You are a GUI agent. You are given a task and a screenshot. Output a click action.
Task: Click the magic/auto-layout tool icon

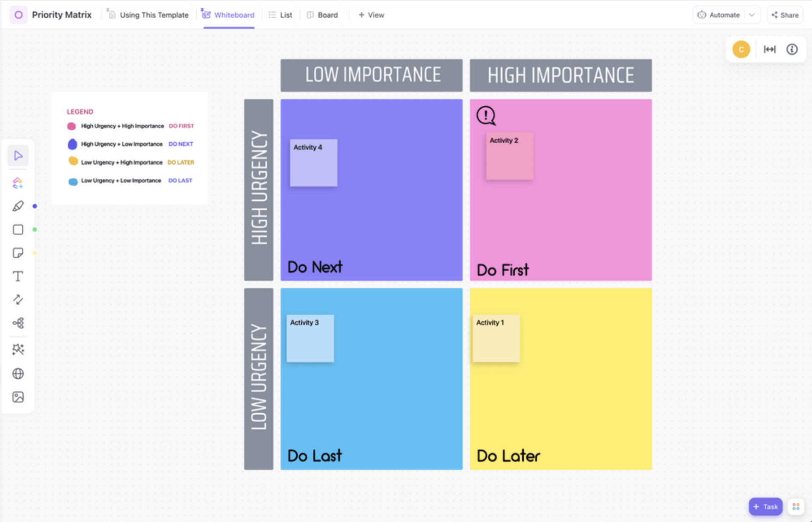coord(18,350)
